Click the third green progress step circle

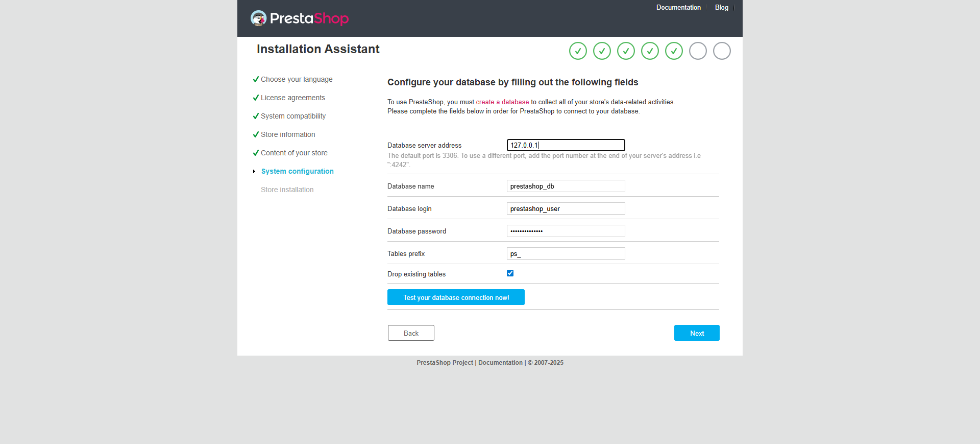(626, 51)
